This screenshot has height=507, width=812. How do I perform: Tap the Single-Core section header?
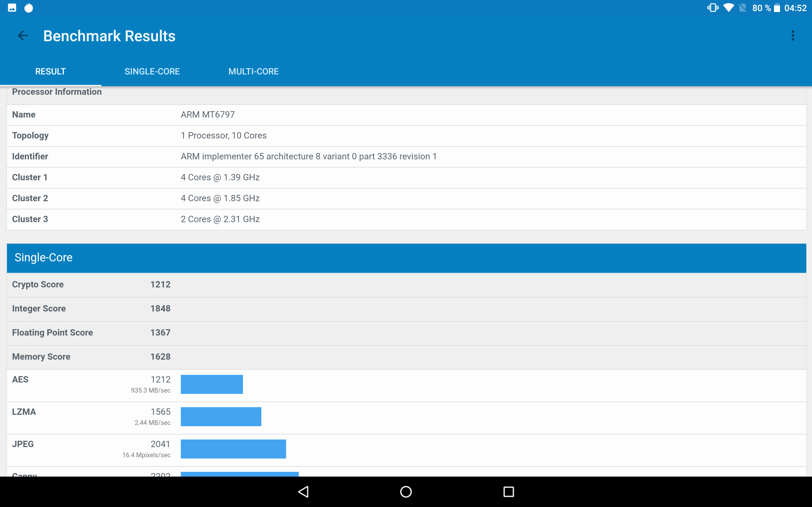click(406, 258)
